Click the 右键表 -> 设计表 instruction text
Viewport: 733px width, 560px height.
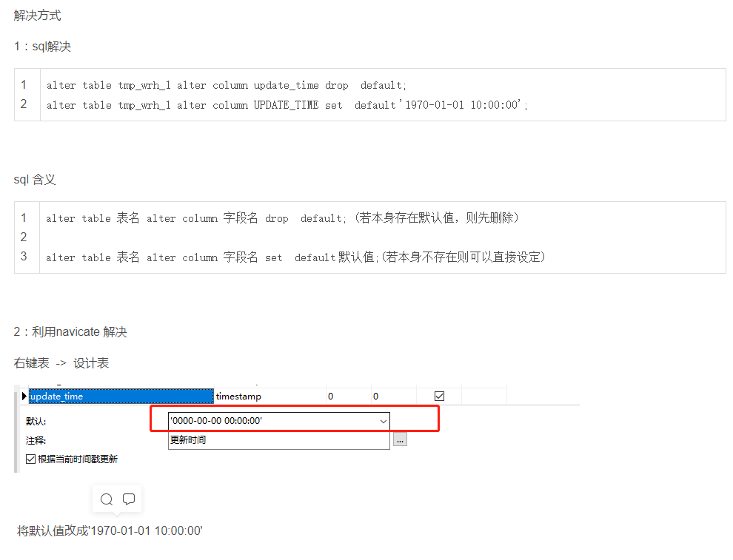[x=61, y=363]
